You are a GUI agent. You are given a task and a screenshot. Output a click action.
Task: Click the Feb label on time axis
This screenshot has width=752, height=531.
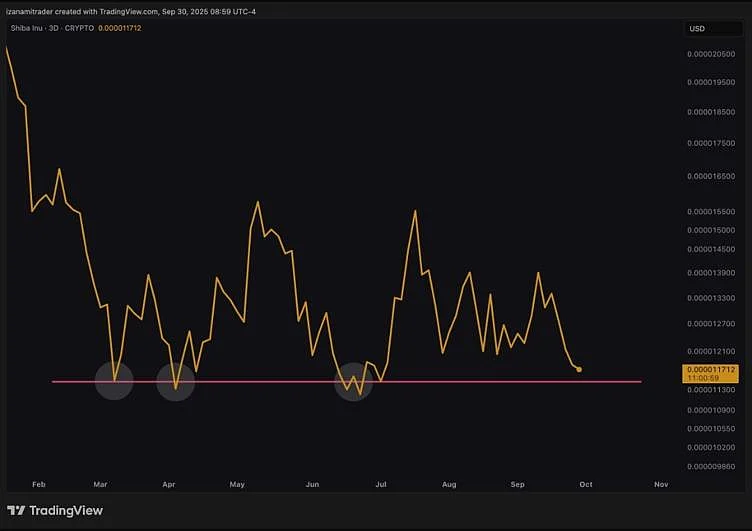[39, 484]
